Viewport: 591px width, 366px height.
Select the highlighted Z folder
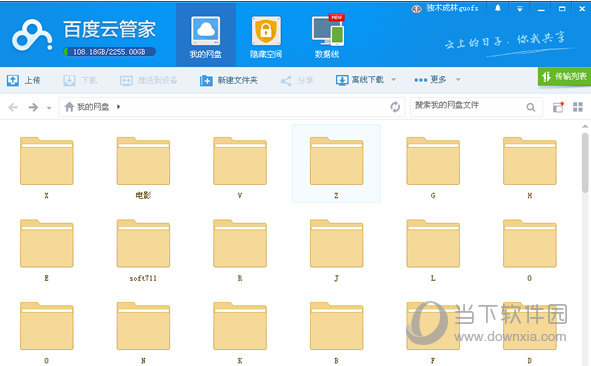tap(336, 164)
